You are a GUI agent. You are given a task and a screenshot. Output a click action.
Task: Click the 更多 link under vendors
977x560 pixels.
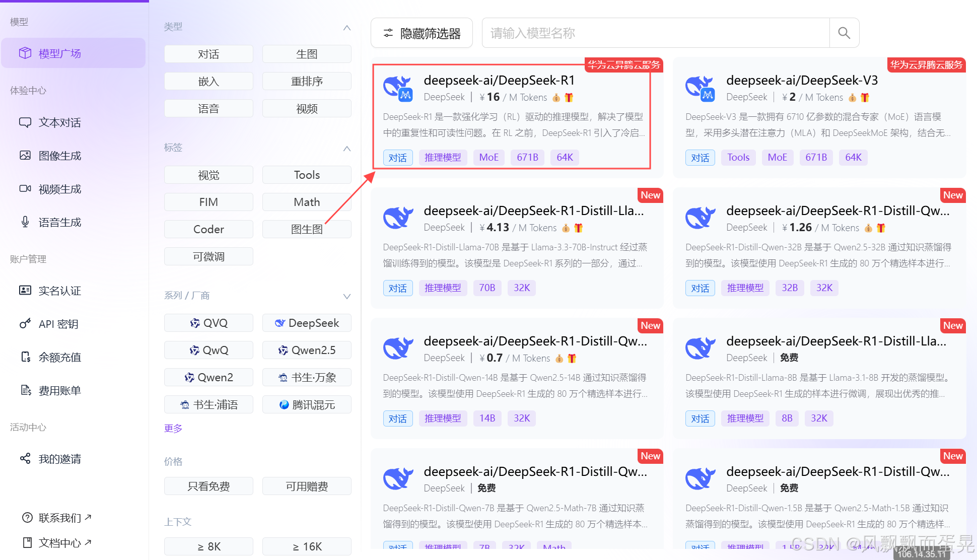pyautogui.click(x=173, y=428)
